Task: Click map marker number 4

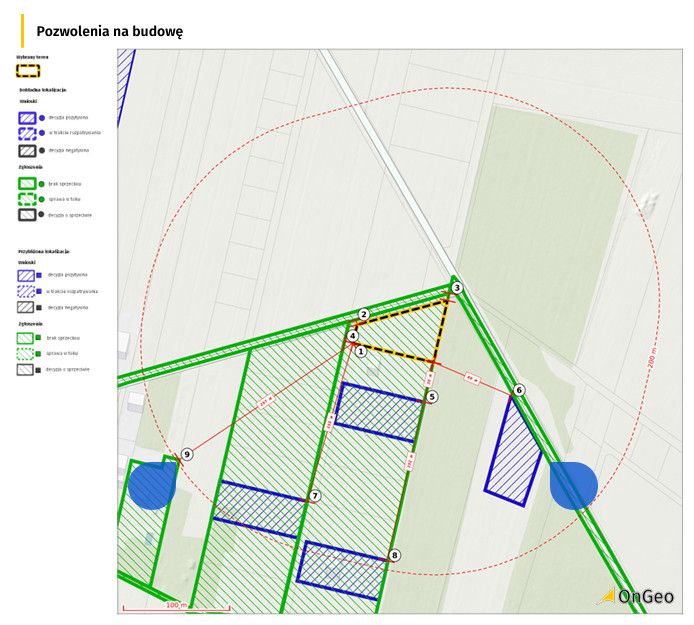Action: 352,336
